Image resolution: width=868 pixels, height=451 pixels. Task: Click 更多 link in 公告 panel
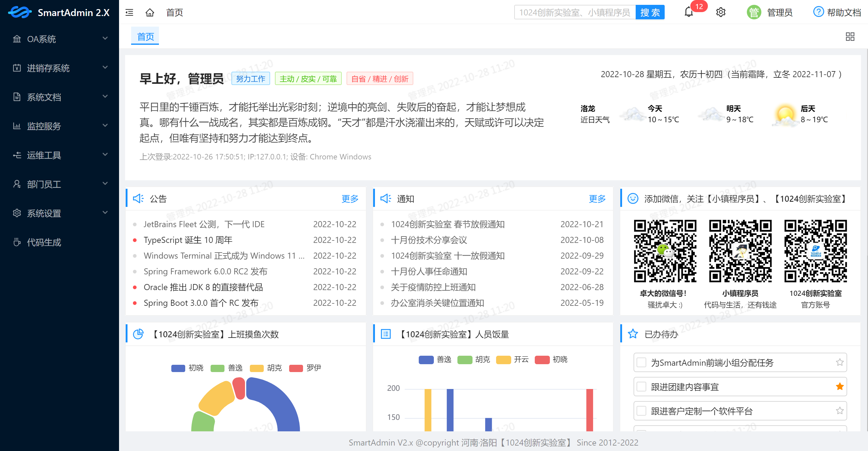(x=350, y=199)
